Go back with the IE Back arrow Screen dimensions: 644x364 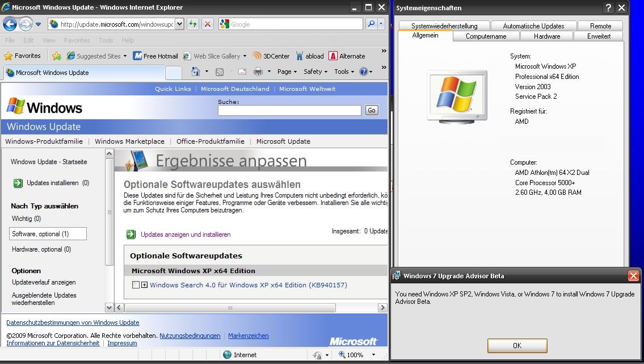(10, 24)
